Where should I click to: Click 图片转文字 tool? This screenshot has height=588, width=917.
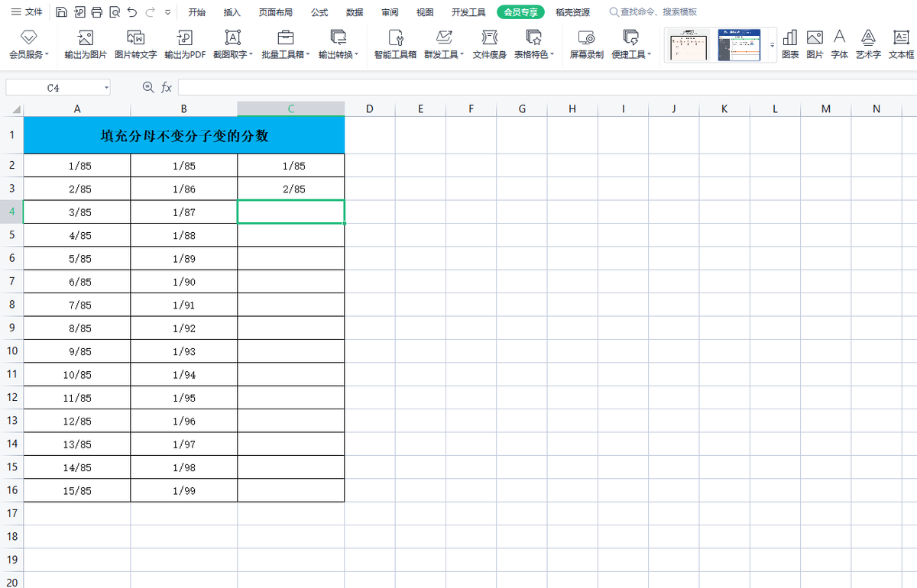pos(135,44)
